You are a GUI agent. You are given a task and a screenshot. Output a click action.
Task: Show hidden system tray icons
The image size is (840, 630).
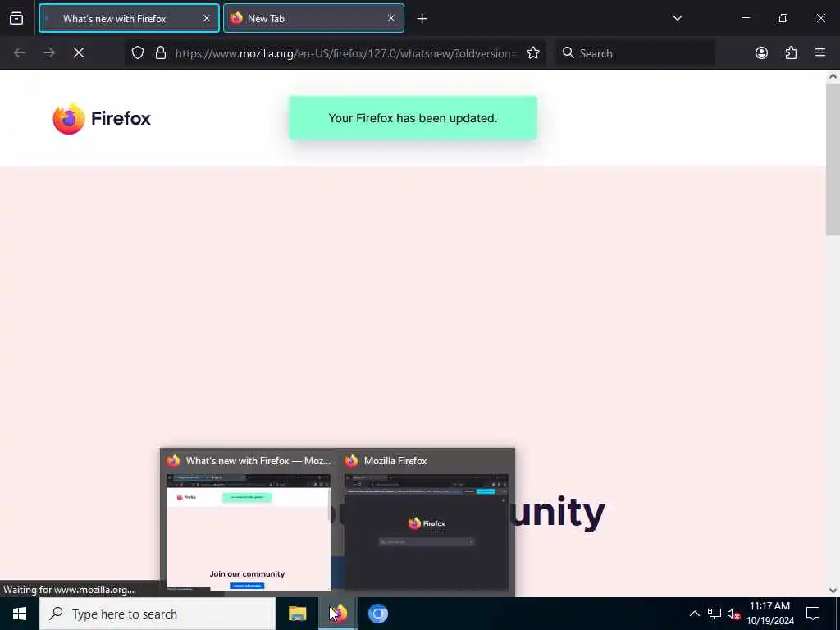click(x=694, y=614)
